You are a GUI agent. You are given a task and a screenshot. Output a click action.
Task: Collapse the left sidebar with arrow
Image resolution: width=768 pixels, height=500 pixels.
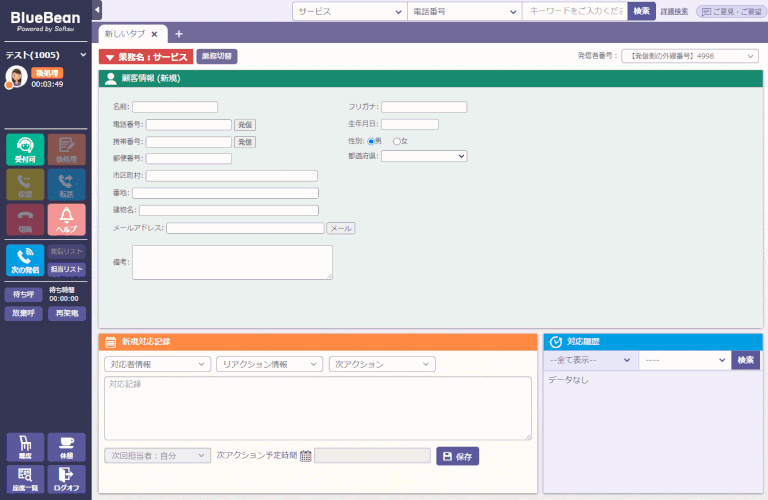point(97,9)
